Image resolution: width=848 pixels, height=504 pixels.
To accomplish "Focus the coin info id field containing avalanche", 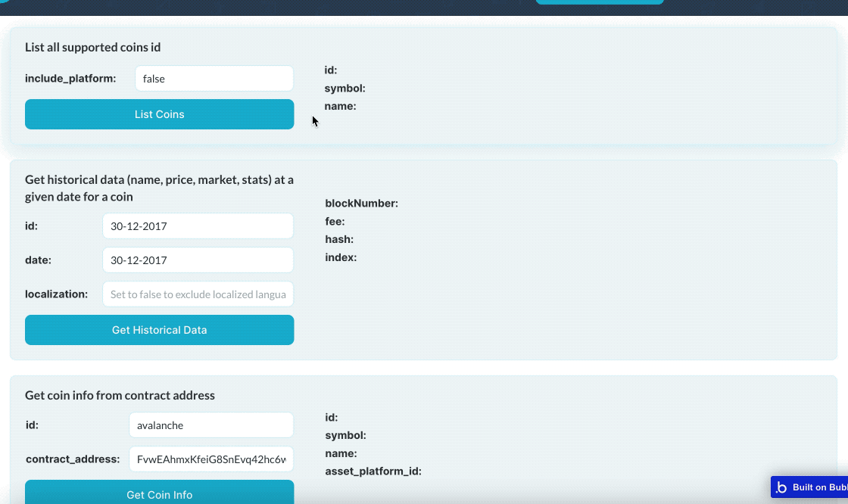I will (x=211, y=425).
